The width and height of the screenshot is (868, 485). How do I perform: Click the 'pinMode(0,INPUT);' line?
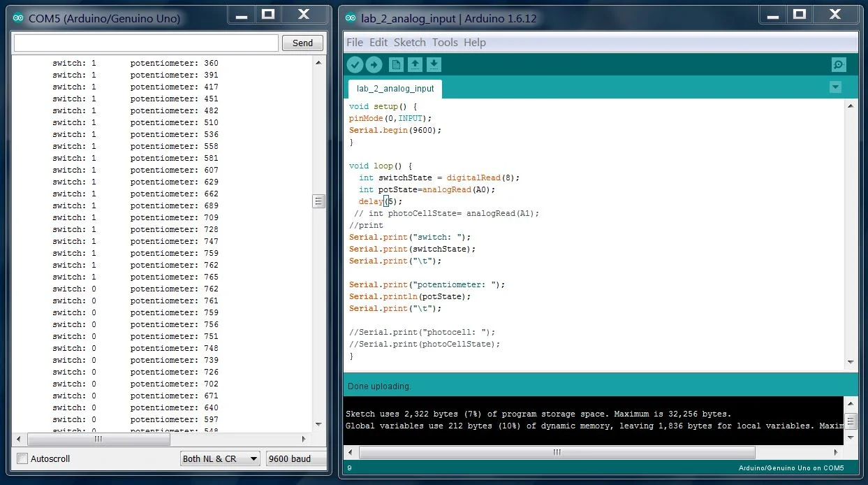(x=390, y=118)
